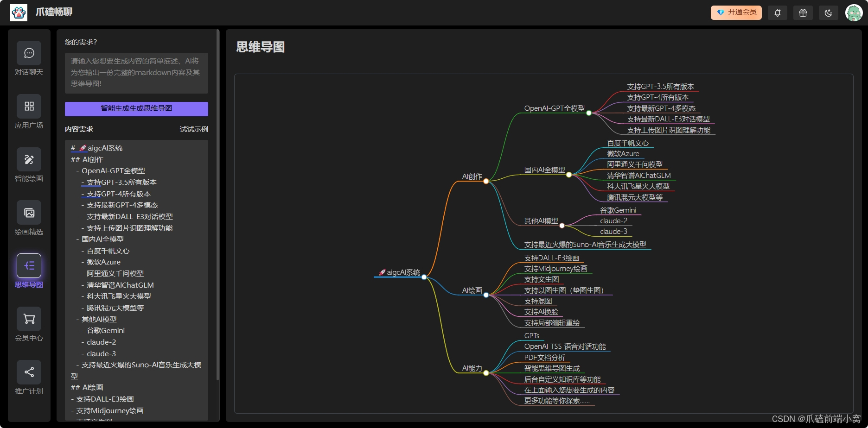
Task: Click the markdown content editor area
Action: click(x=136, y=280)
